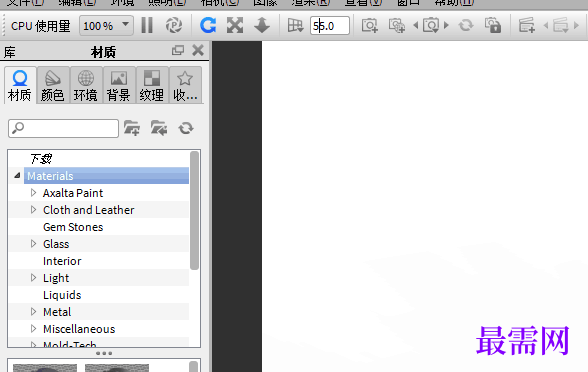Switch to the 纹理 textures tab
Image resolution: width=588 pixels, height=372 pixels.
tap(152, 86)
